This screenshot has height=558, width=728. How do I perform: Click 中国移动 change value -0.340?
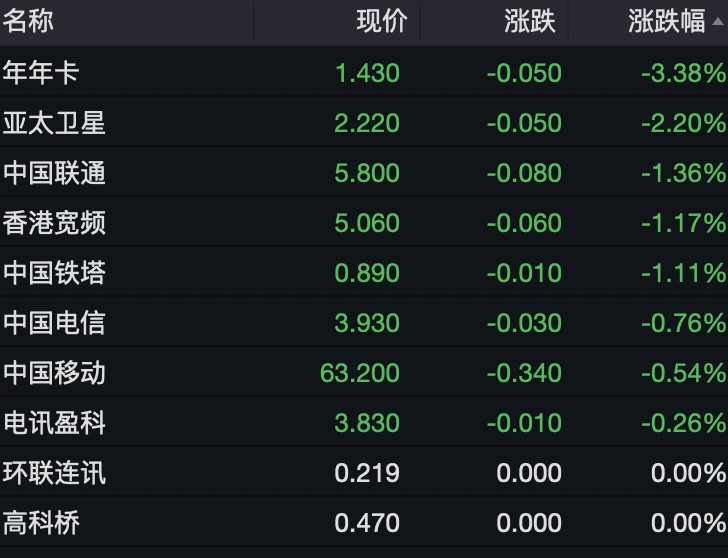coord(524,373)
